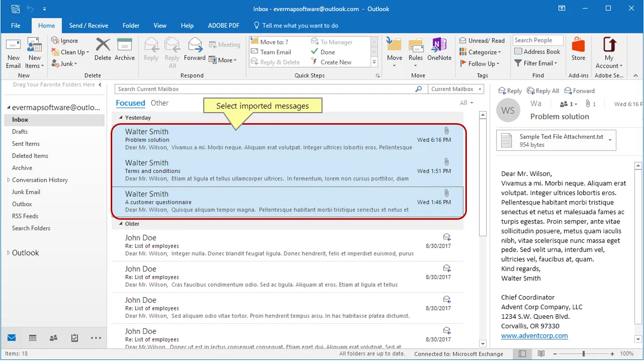Click the zoom in plus button
Screen dimensions: 644x362
[x=613, y=354]
